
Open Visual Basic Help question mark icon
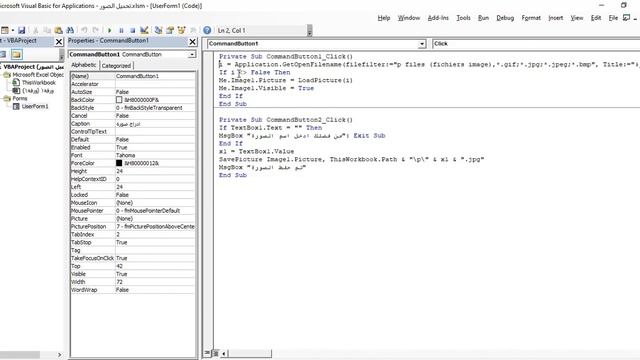coord(207,30)
